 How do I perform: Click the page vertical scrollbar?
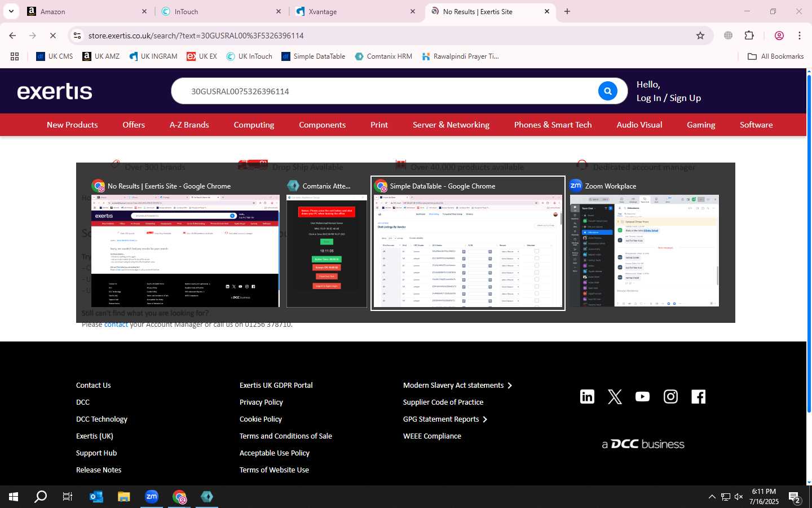point(809,243)
